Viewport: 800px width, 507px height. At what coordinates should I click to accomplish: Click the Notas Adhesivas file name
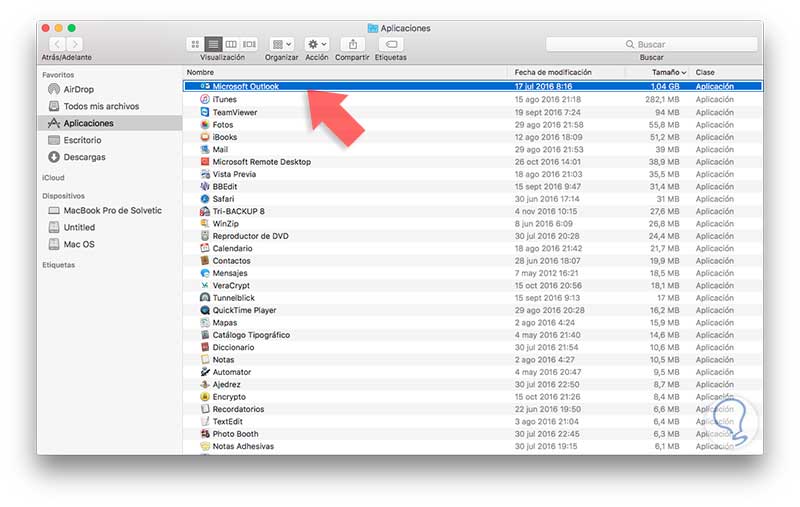point(243,446)
